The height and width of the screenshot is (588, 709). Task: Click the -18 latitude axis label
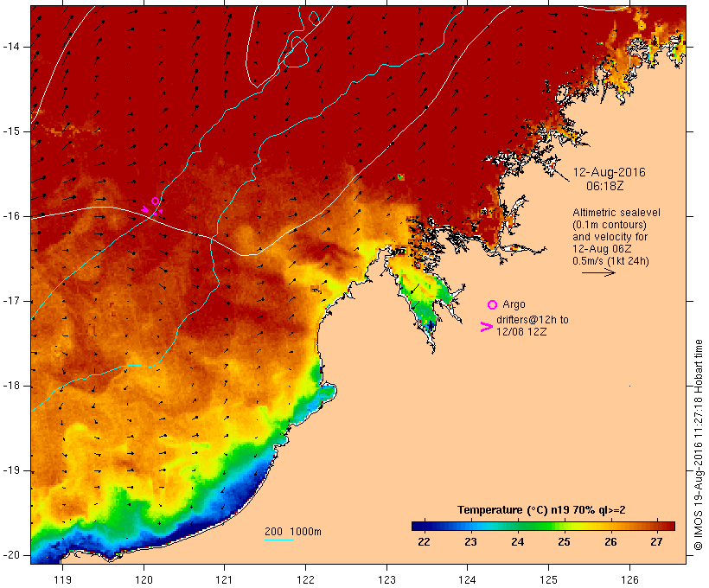[x=11, y=386]
